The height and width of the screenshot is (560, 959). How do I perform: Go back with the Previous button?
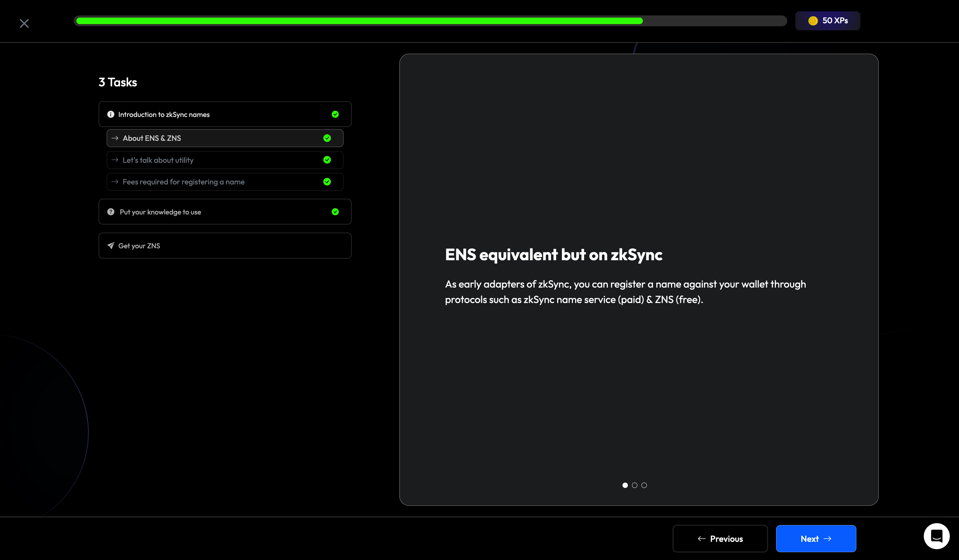pyautogui.click(x=720, y=539)
